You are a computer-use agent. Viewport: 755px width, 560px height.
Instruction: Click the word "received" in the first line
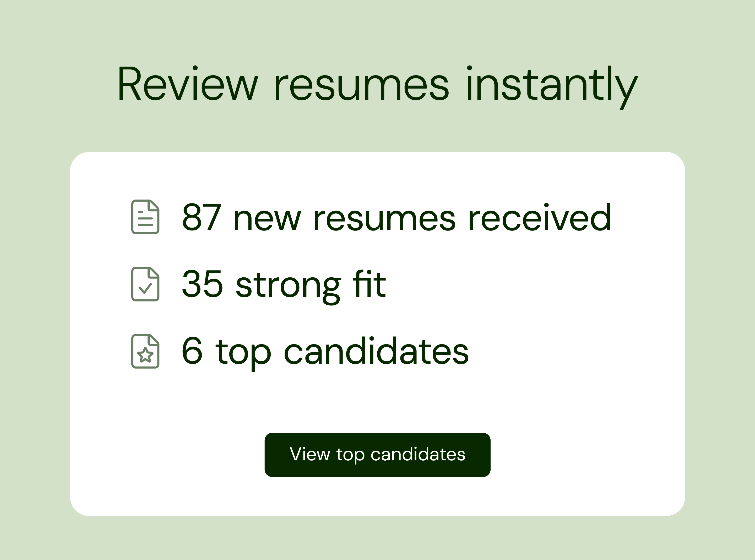tap(540, 218)
